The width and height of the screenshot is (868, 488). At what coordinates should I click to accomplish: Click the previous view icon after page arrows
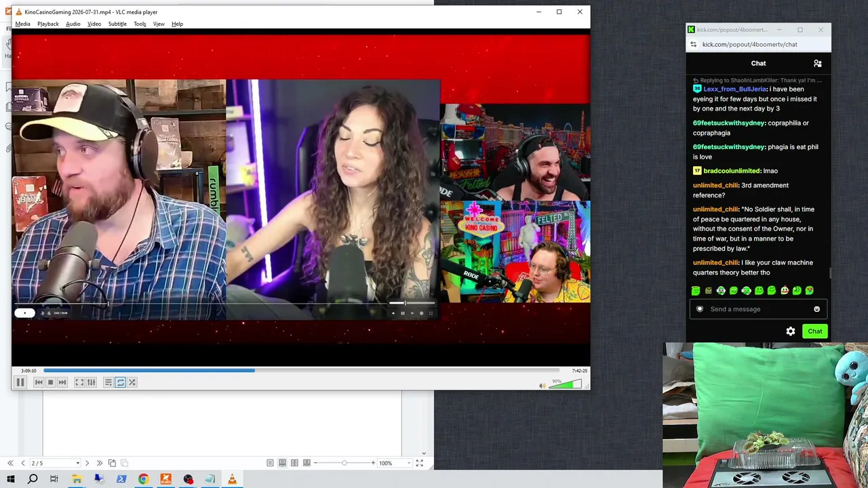pos(113,463)
